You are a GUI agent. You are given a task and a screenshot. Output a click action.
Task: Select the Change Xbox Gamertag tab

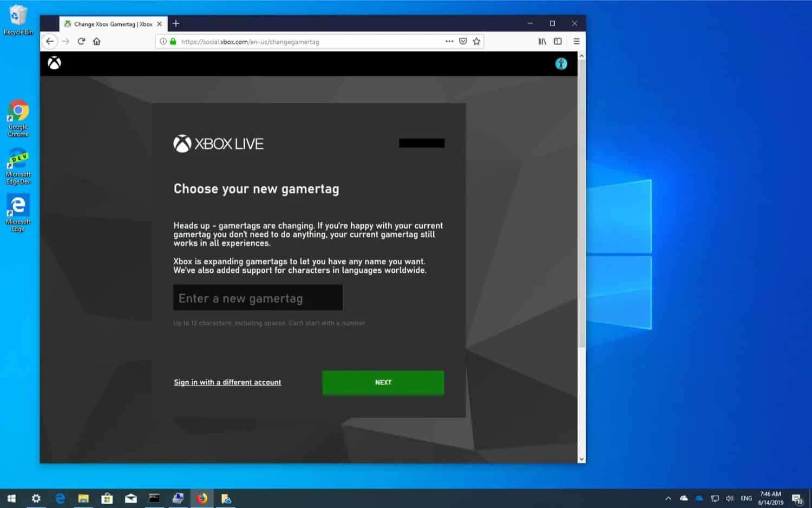pos(113,24)
